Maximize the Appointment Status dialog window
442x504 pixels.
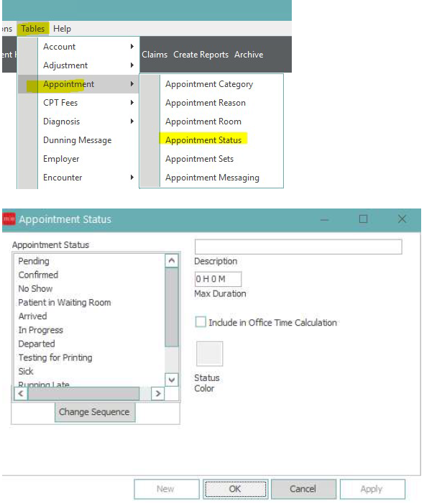tap(363, 219)
